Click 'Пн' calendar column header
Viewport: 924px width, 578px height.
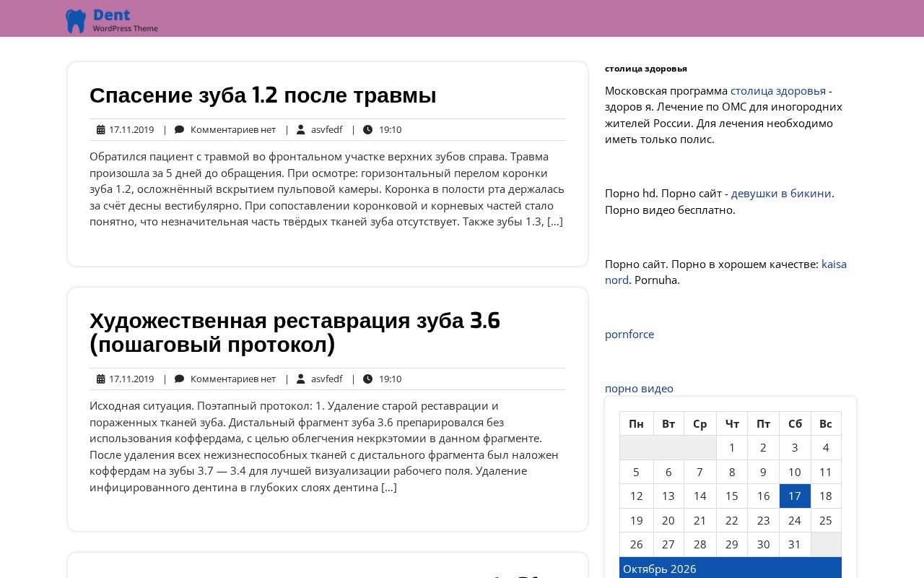click(636, 424)
